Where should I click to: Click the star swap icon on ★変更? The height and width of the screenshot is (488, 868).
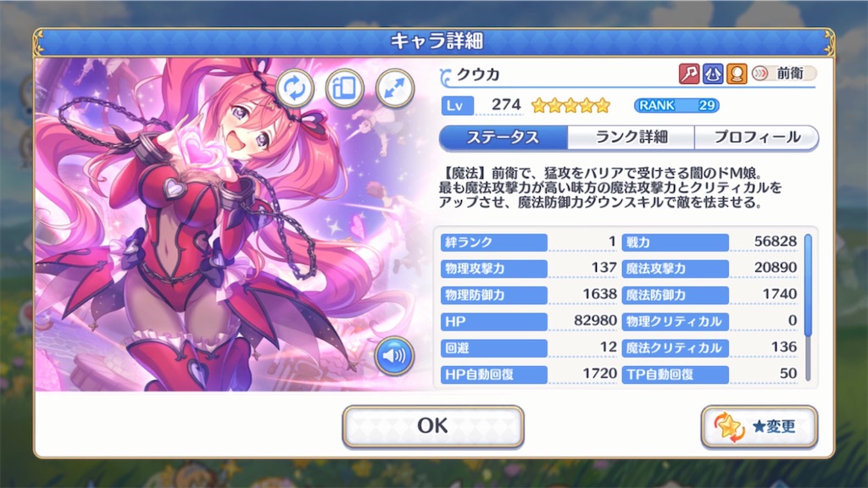click(x=729, y=427)
